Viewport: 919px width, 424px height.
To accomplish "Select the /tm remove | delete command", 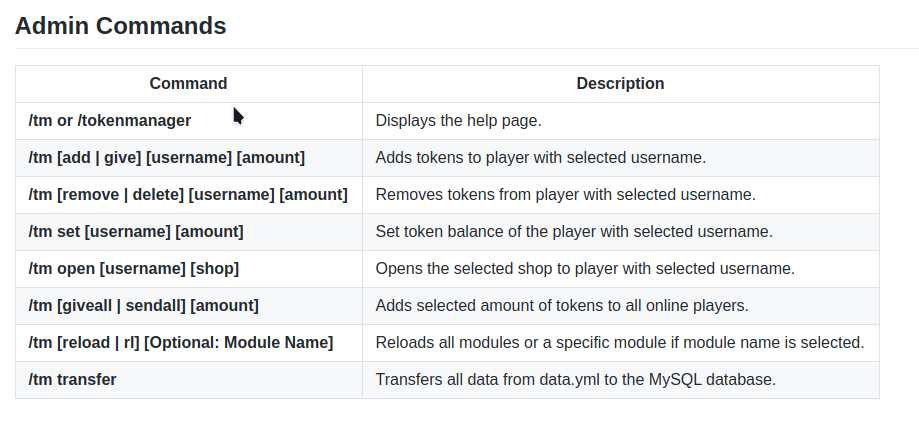I will (188, 195).
